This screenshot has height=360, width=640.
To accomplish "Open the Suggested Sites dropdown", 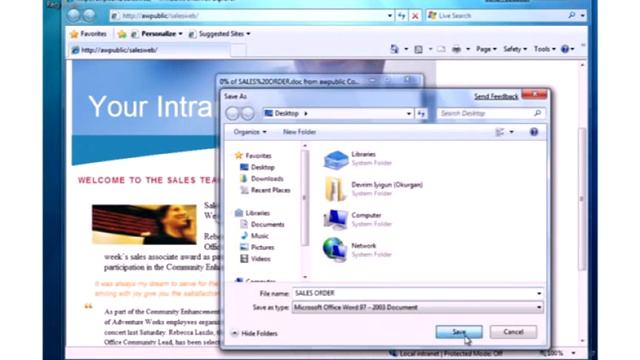I will click(x=219, y=34).
